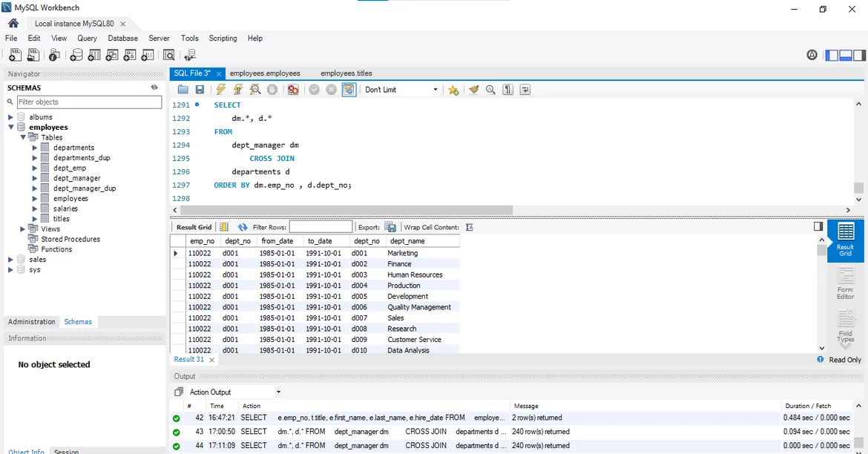Open a SQL script file via folder icon
868x454 pixels.
click(183, 90)
